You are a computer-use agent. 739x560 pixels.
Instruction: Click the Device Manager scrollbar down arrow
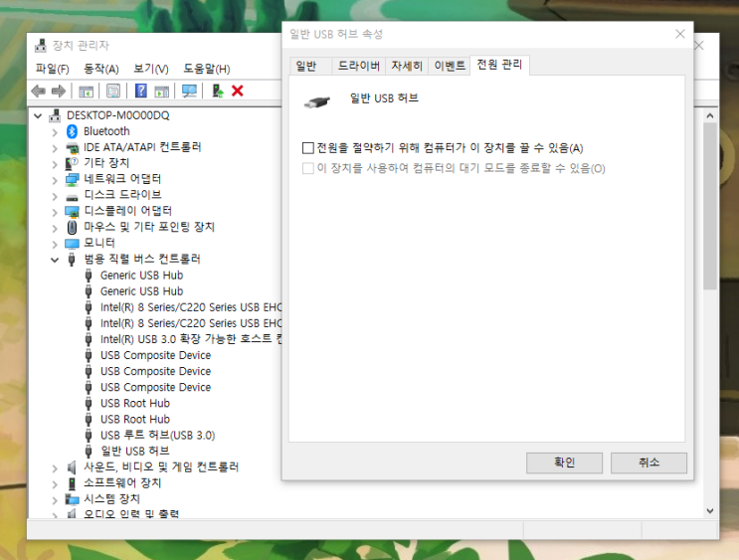pyautogui.click(x=710, y=511)
